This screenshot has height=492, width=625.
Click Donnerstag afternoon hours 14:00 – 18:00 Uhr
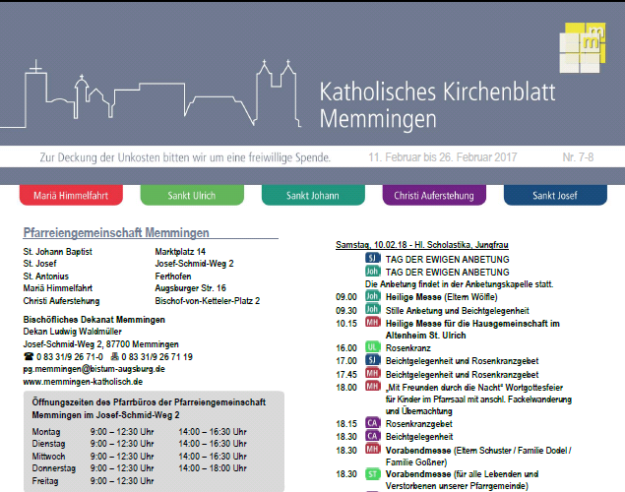point(212,468)
